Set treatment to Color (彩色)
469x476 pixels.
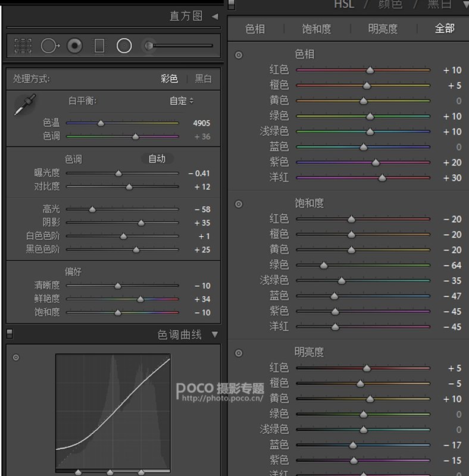click(x=169, y=79)
